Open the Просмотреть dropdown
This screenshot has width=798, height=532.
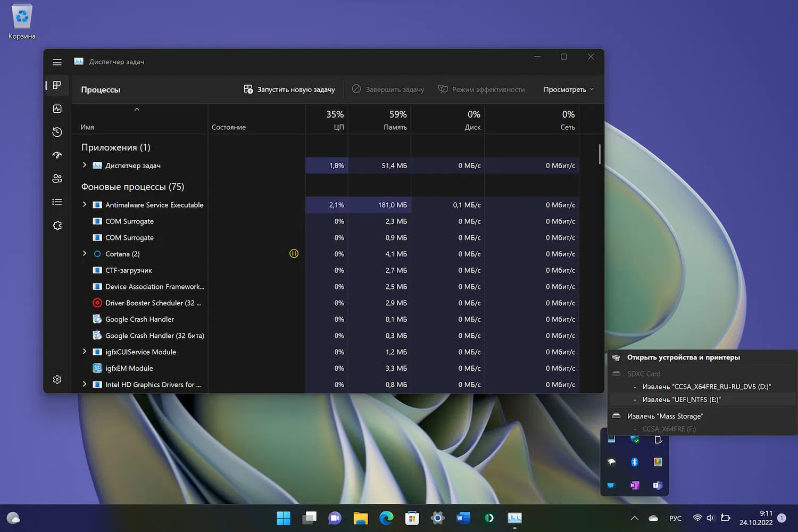click(568, 89)
